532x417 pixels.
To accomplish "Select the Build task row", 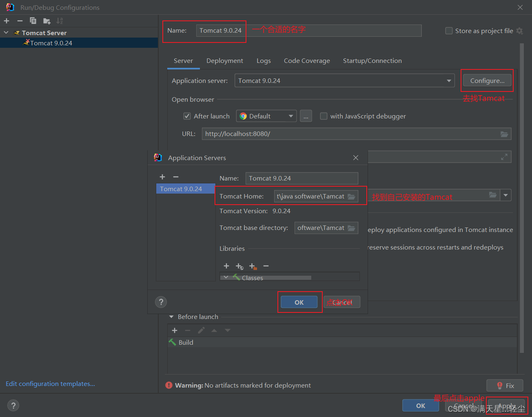I will pyautogui.click(x=342, y=342).
